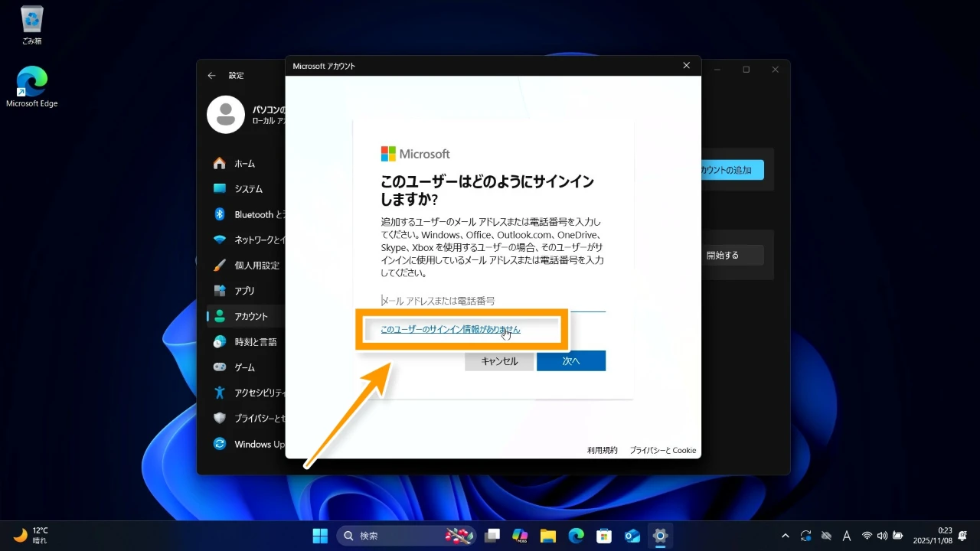Click the back arrow in Settings window
The height and width of the screenshot is (551, 980).
[x=212, y=76]
